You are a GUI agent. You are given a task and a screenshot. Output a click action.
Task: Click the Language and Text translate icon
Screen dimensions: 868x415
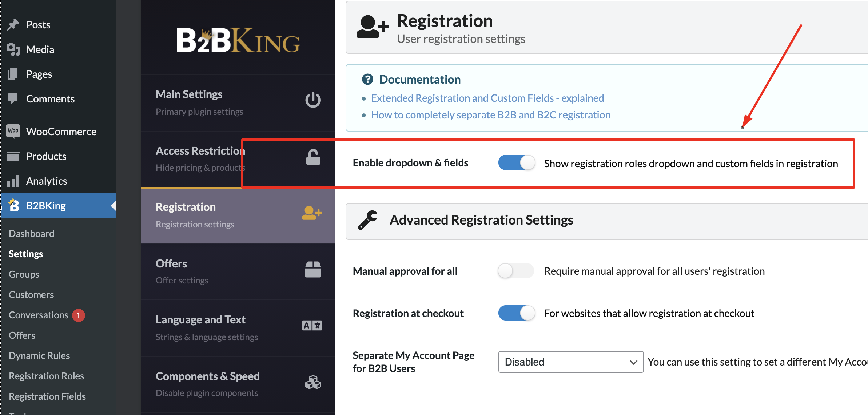[x=312, y=326]
